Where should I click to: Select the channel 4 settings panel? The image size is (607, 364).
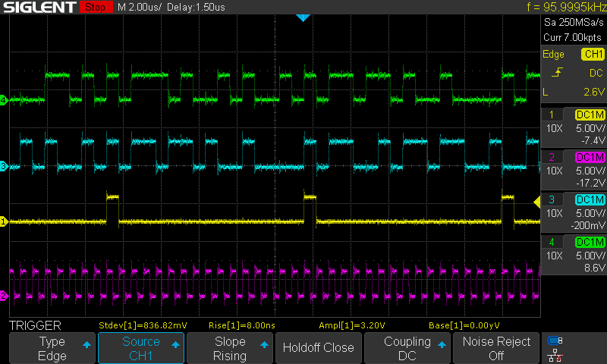click(574, 255)
